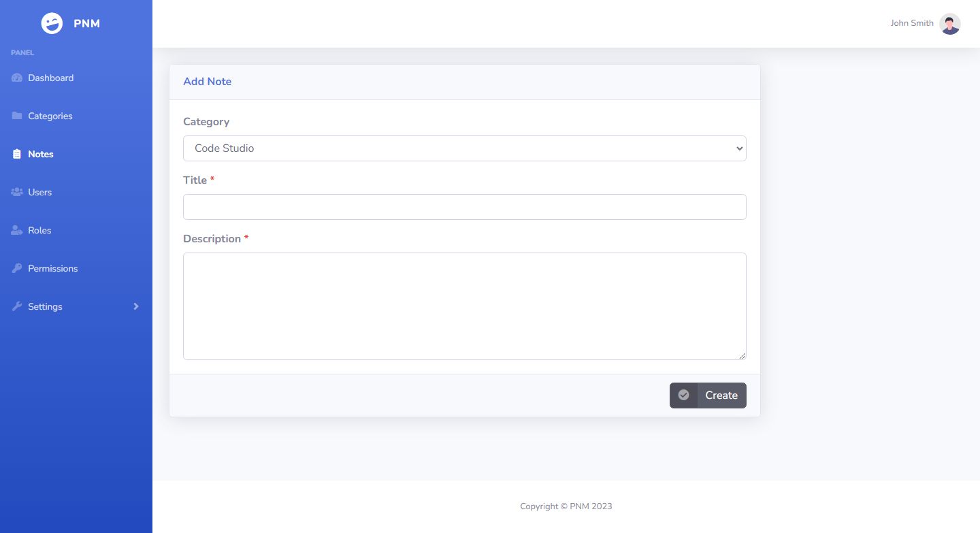Click the PNM brand link
This screenshot has width=980, height=533.
[86, 24]
